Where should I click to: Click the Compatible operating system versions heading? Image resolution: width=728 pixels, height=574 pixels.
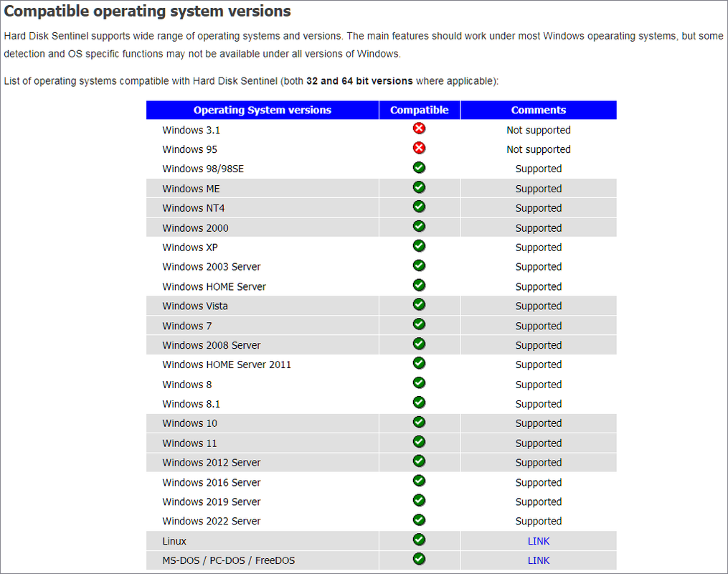(x=147, y=11)
